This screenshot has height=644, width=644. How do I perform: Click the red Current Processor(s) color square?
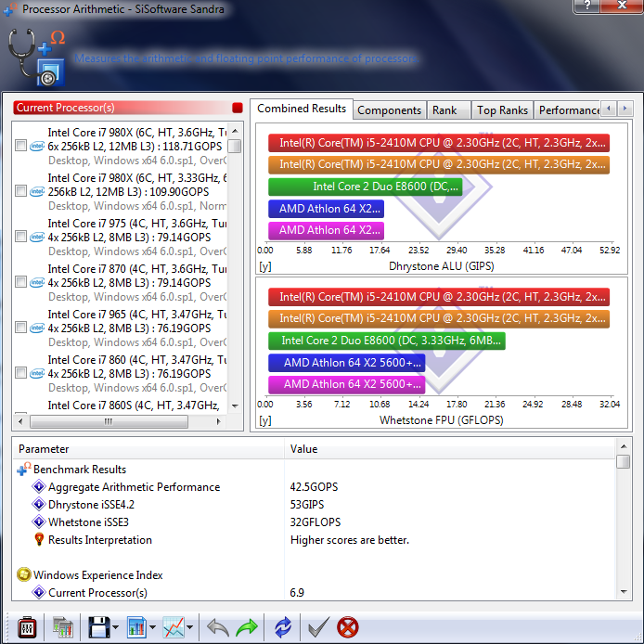pyautogui.click(x=238, y=108)
